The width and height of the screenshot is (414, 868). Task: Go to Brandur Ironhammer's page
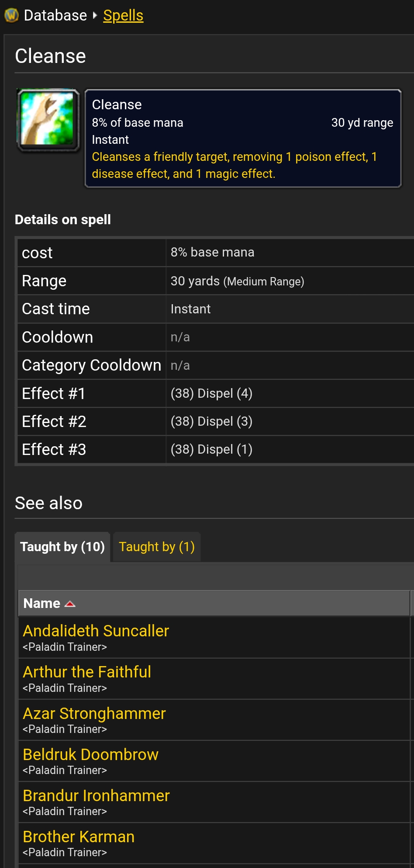96,795
